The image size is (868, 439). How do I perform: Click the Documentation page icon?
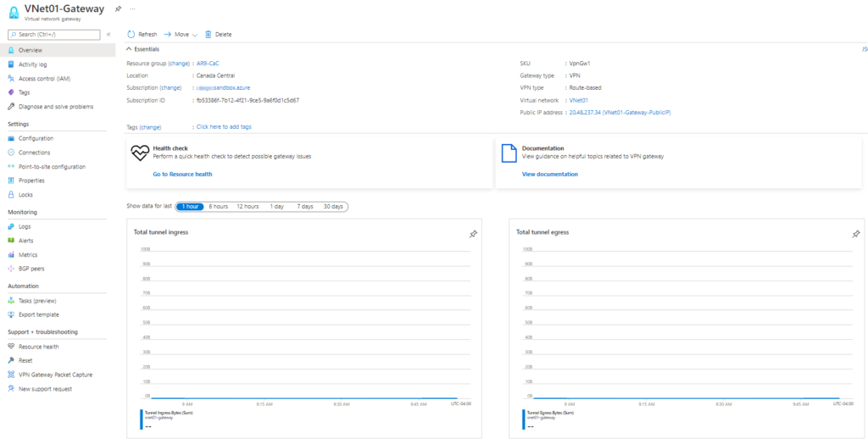pos(509,153)
